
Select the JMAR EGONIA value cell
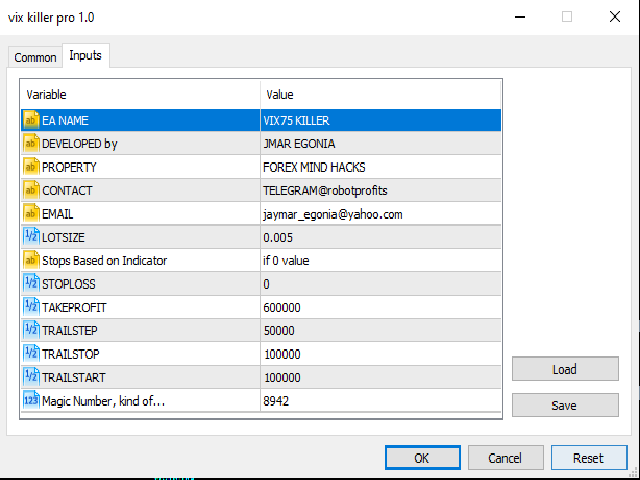point(380,144)
